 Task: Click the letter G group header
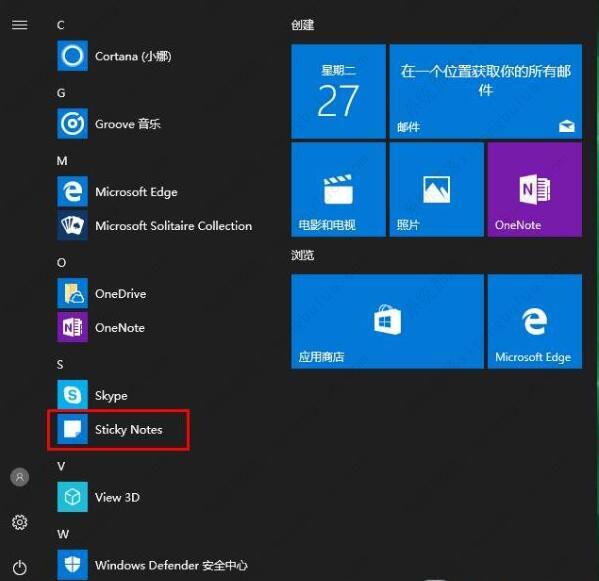coord(61,93)
